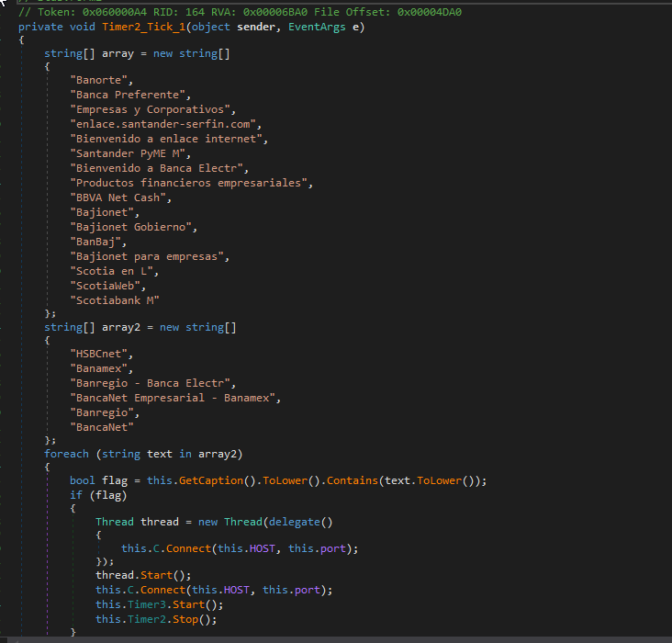This screenshot has width=672, height=643.
Task: Click the "HSBCnet" string literal
Action: [x=98, y=354]
